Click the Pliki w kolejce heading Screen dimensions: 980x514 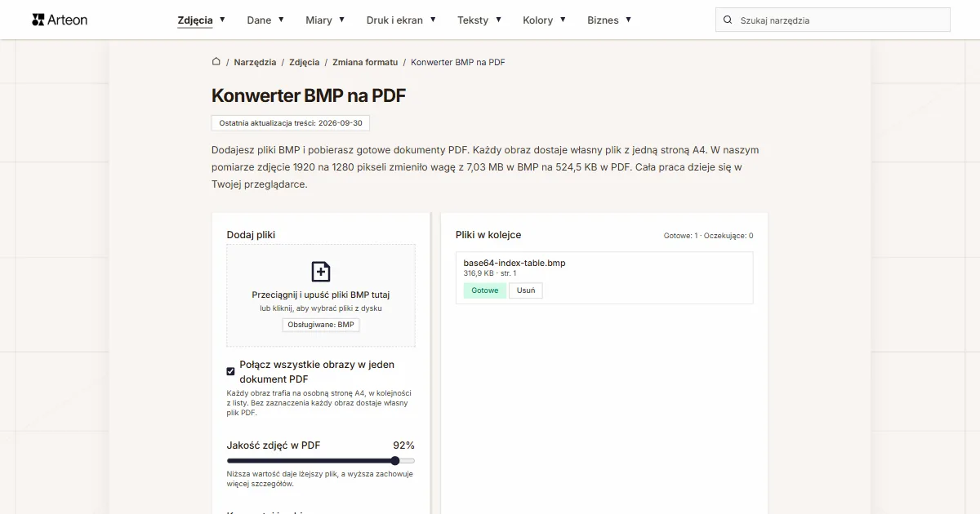[488, 235]
